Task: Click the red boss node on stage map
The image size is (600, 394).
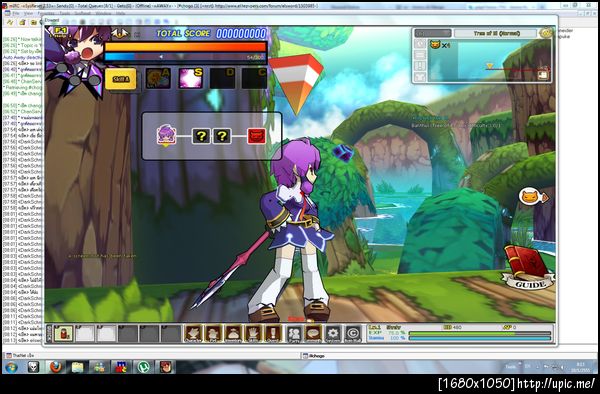Action: click(x=256, y=136)
